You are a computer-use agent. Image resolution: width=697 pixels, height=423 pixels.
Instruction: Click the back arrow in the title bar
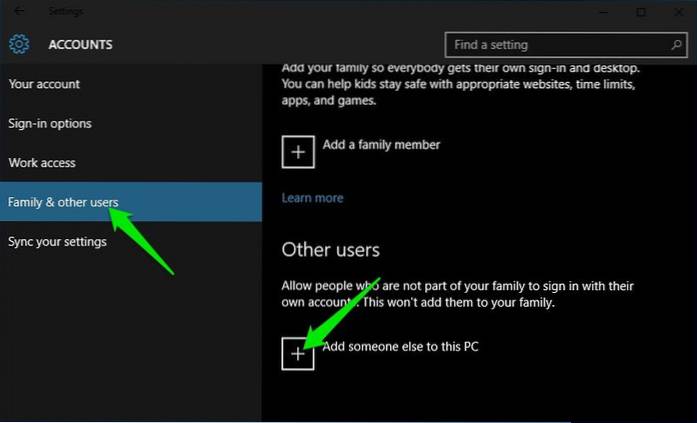19,11
